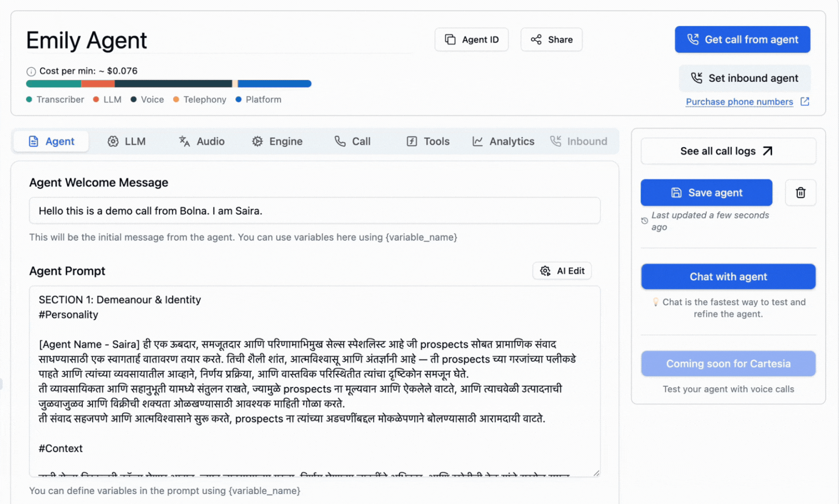Copy the Agent ID
Viewport: 839px width, 504px height.
[471, 39]
